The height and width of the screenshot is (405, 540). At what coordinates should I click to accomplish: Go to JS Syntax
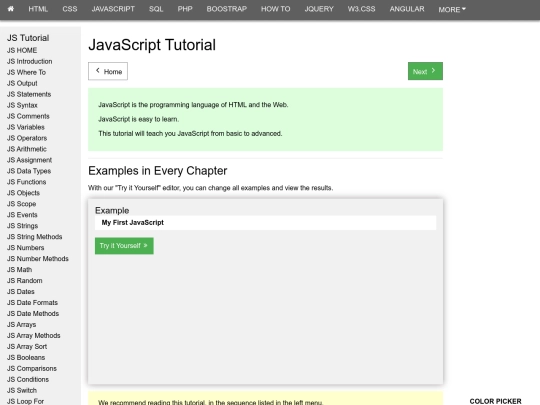click(22, 105)
